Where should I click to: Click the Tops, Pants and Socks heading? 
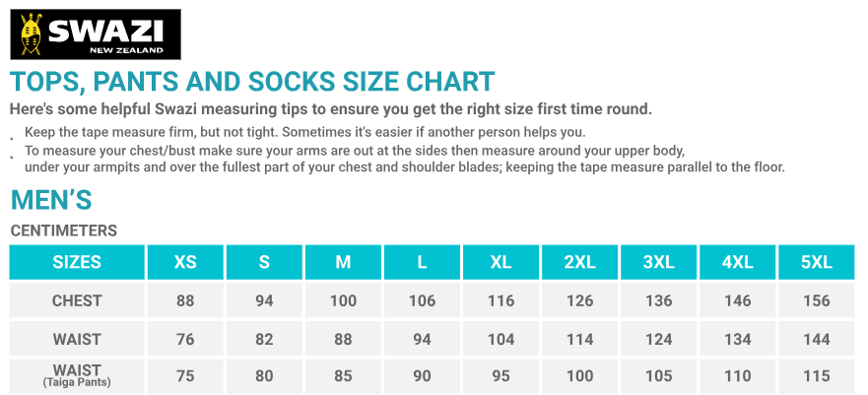[x=252, y=82]
